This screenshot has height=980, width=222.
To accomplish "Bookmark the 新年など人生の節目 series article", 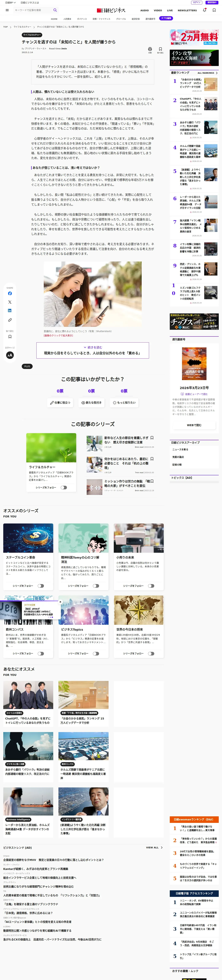I will [152, 438].
